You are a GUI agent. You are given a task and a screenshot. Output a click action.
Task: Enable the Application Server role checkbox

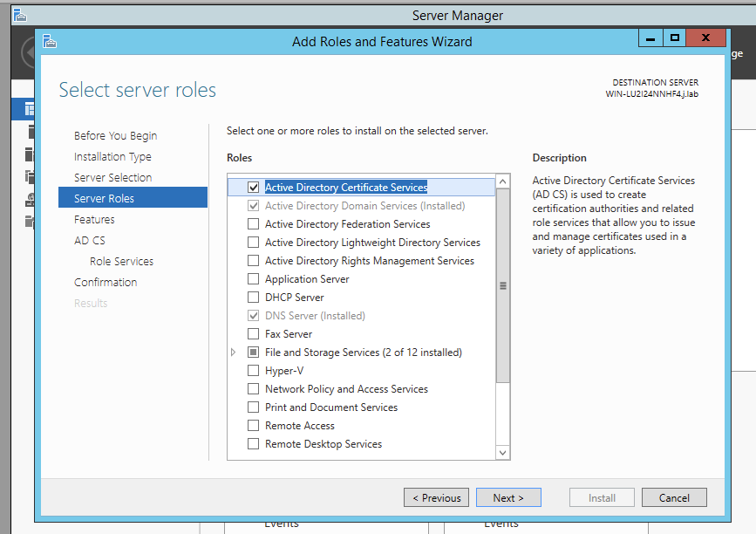coord(253,279)
